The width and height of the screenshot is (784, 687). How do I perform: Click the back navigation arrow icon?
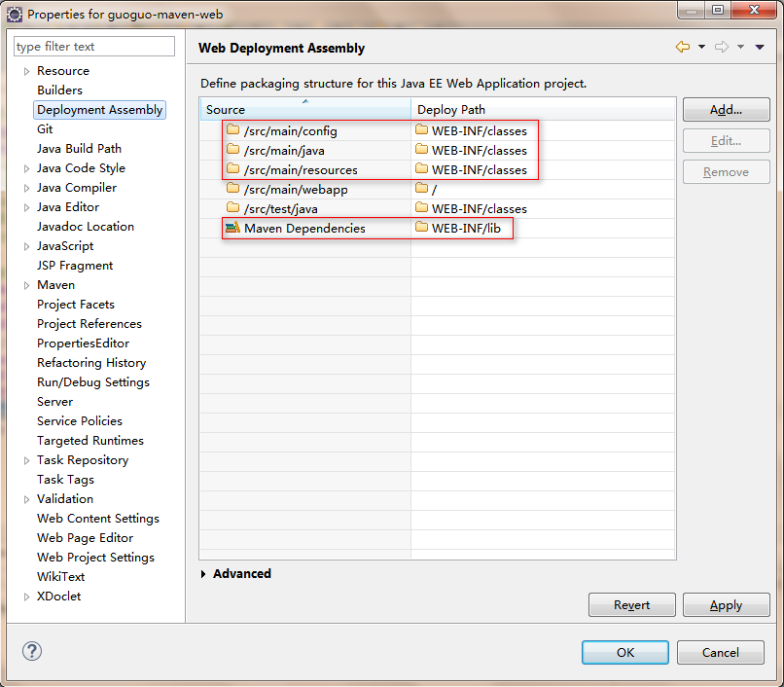683,47
